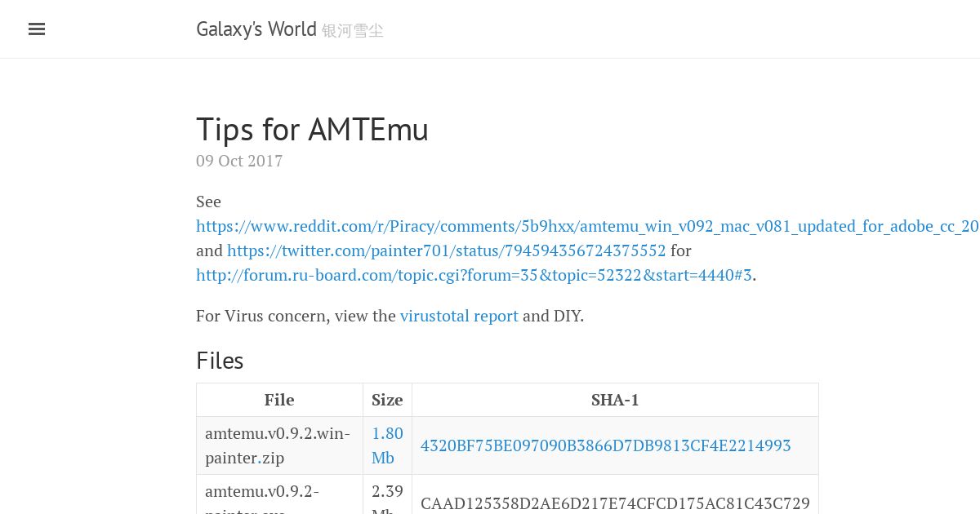Click the File column header

(279, 400)
